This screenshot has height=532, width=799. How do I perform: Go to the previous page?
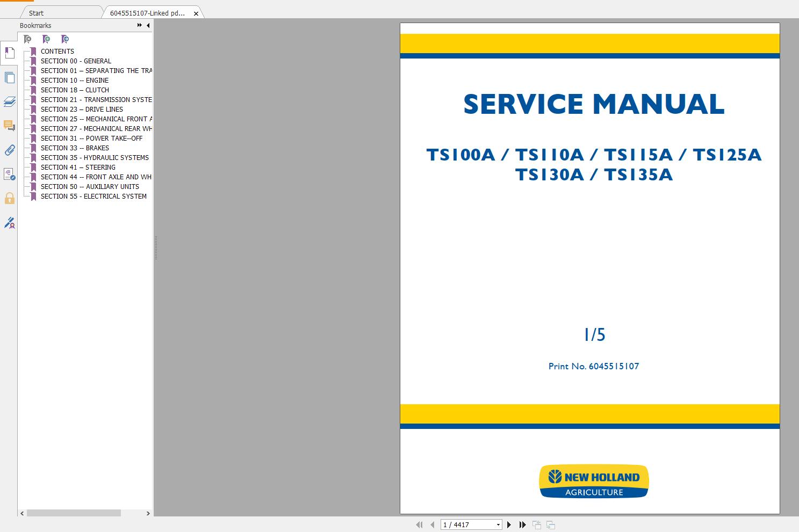coord(433,524)
